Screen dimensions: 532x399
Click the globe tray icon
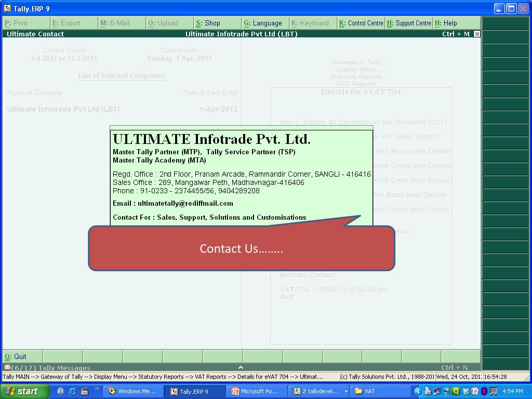pyautogui.click(x=446, y=391)
